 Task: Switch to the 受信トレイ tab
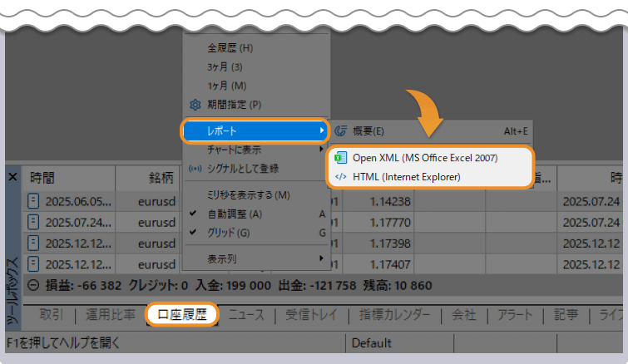pos(312,315)
